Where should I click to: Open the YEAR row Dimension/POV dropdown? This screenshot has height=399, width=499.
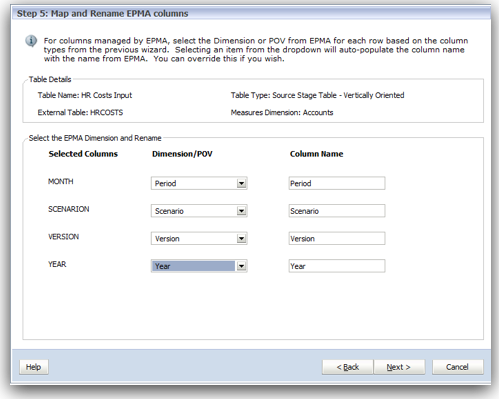tap(199, 266)
